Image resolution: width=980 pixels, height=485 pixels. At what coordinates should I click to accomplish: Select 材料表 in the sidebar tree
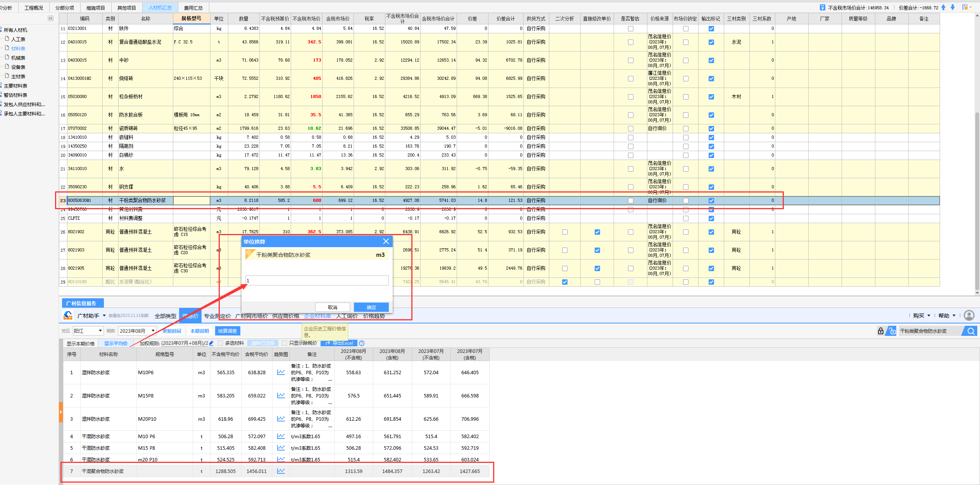click(18, 48)
